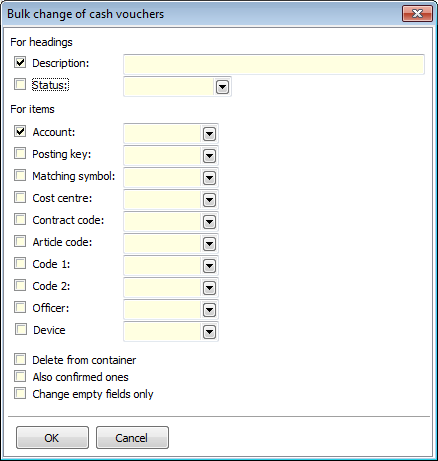Tick the Posting key checkbox
The image size is (438, 461).
pyautogui.click(x=20, y=153)
